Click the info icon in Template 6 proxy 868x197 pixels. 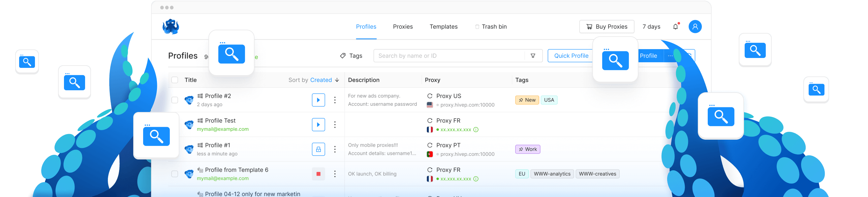[476, 179]
